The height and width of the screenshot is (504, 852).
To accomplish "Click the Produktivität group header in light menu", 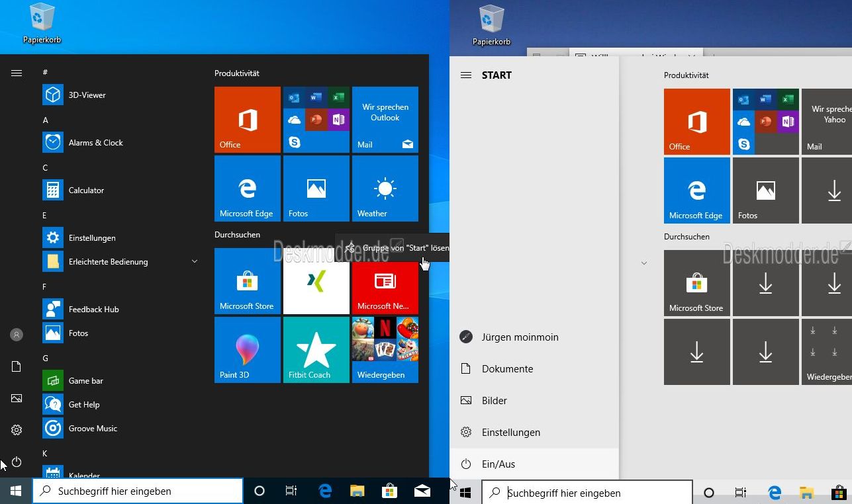I will tap(686, 75).
